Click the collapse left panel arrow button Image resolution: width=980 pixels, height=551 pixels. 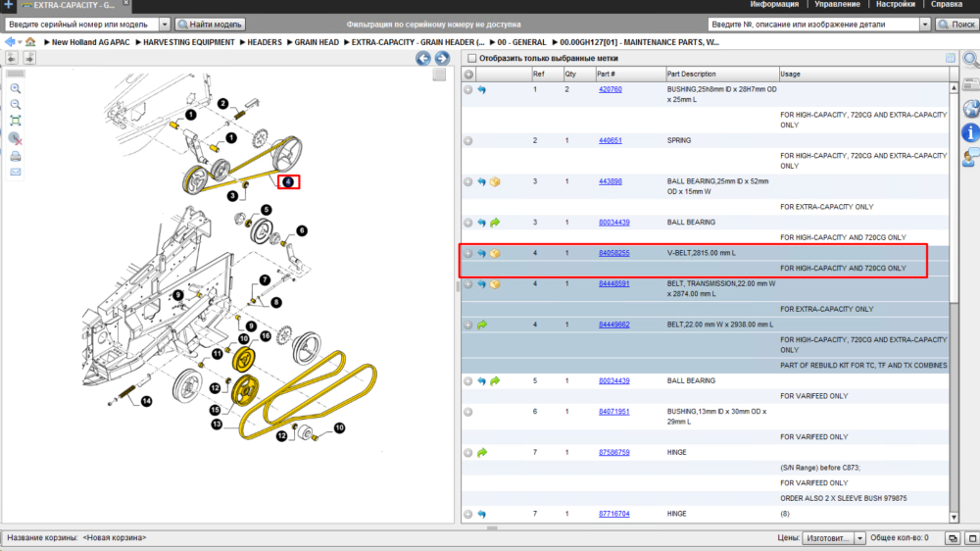pos(12,58)
